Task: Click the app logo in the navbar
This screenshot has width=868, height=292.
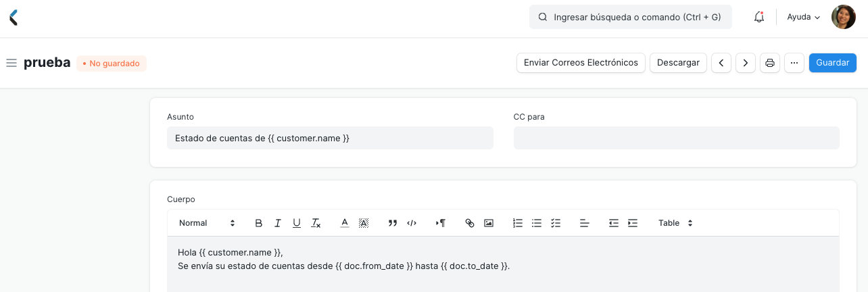Action: [14, 18]
